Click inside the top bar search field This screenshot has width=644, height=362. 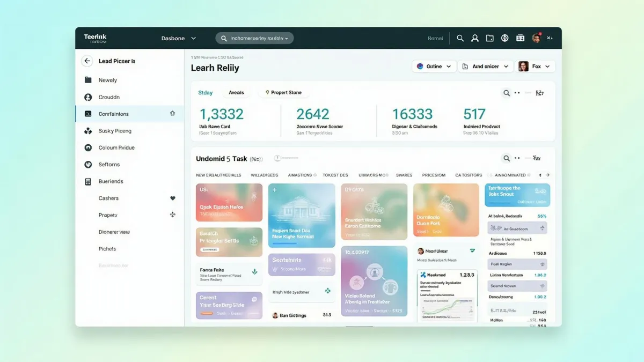coord(254,38)
